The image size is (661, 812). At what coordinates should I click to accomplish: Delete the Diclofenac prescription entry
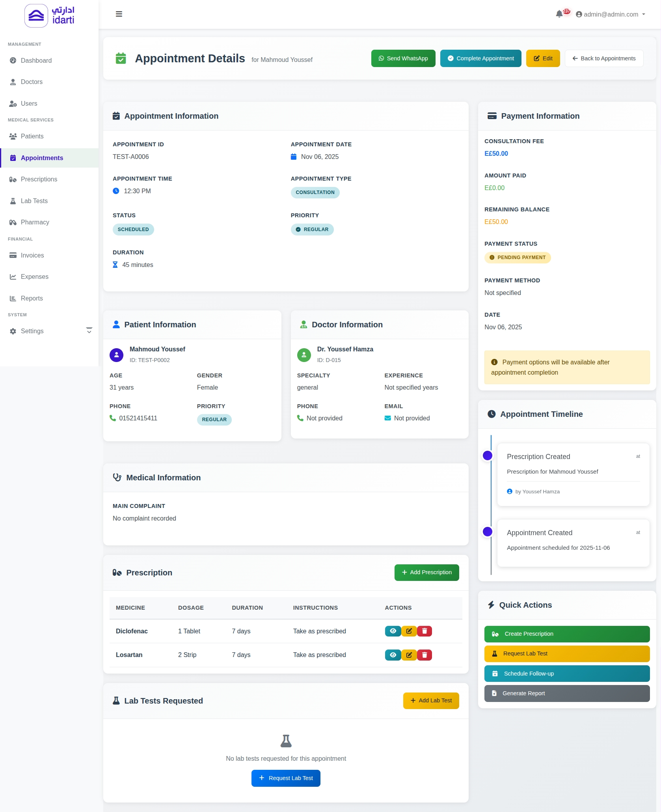coord(425,631)
